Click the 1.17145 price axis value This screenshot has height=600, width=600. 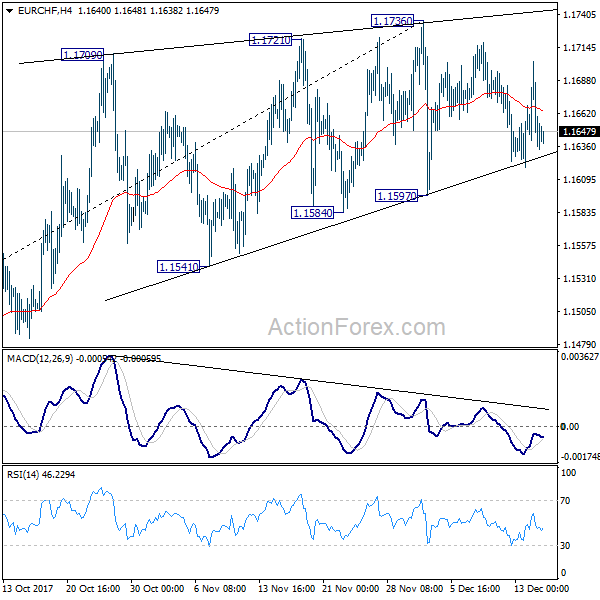point(579,47)
